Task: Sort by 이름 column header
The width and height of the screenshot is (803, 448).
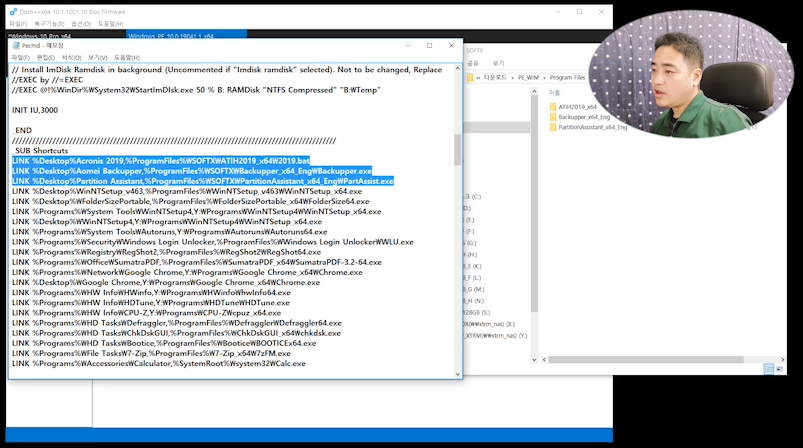Action: click(554, 93)
